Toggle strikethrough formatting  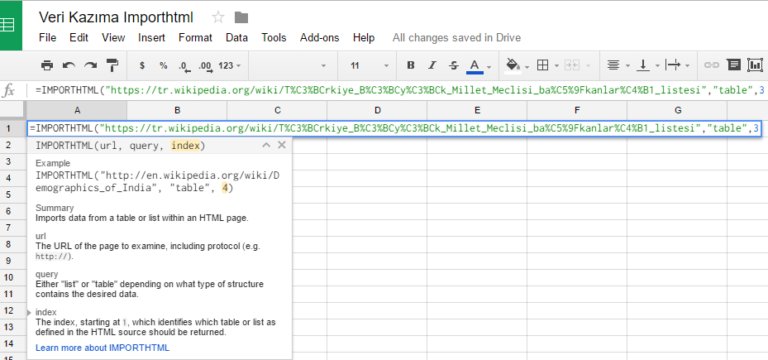pos(454,66)
